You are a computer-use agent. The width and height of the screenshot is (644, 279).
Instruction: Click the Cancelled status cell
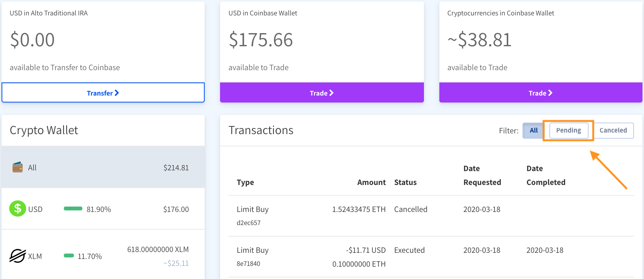pyautogui.click(x=411, y=209)
